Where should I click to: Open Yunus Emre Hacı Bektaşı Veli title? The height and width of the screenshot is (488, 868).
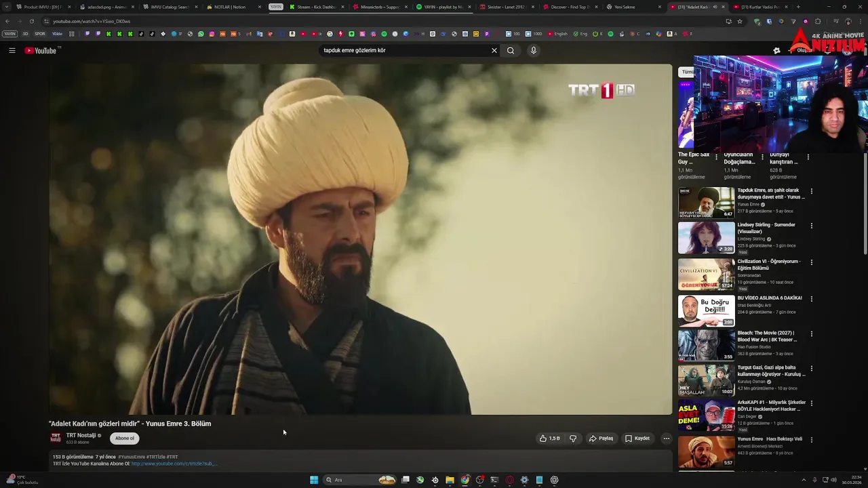pos(770,439)
